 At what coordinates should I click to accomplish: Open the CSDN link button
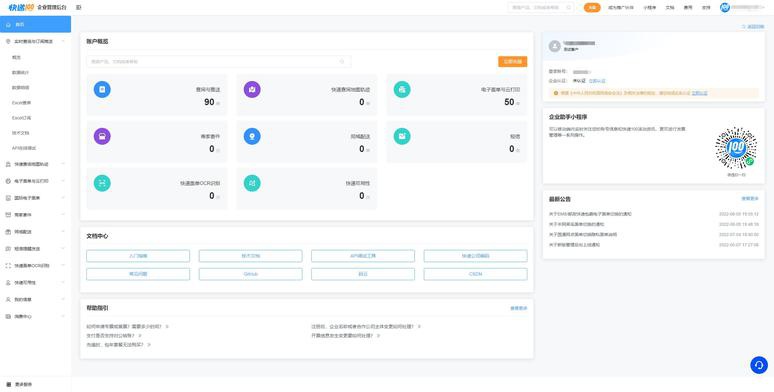pyautogui.click(x=475, y=274)
